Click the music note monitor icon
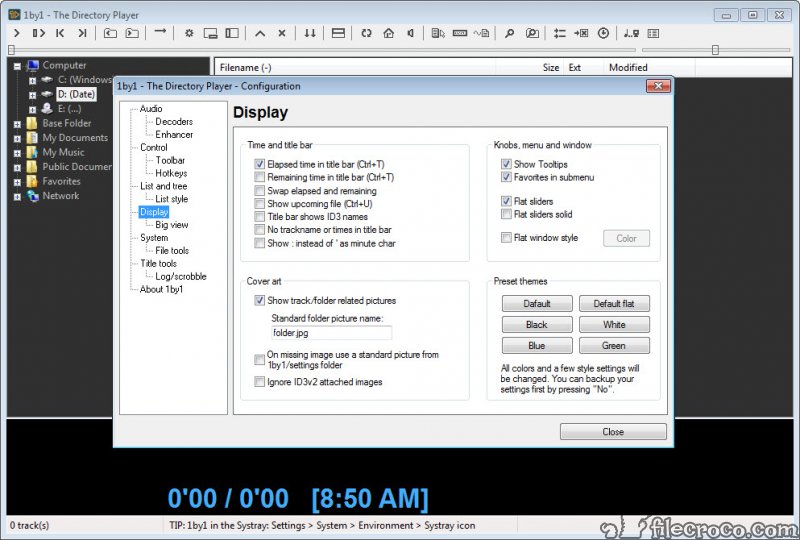This screenshot has height=540, width=800. [631, 33]
